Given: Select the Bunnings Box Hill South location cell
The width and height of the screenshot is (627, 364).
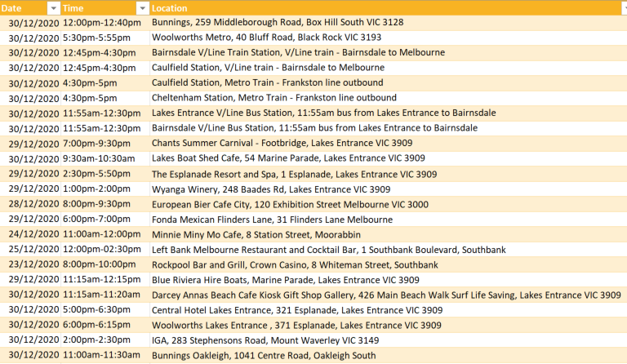Looking at the screenshot, I should click(389, 23).
